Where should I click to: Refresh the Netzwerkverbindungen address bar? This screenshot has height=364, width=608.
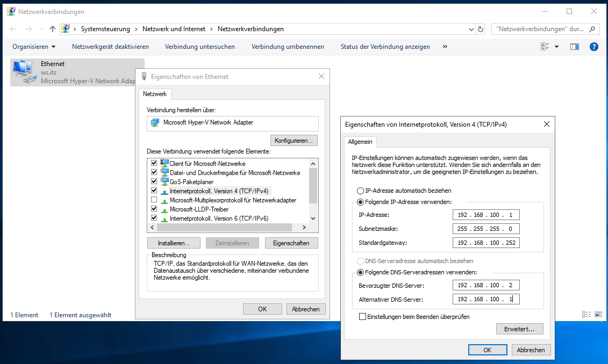[x=481, y=29]
